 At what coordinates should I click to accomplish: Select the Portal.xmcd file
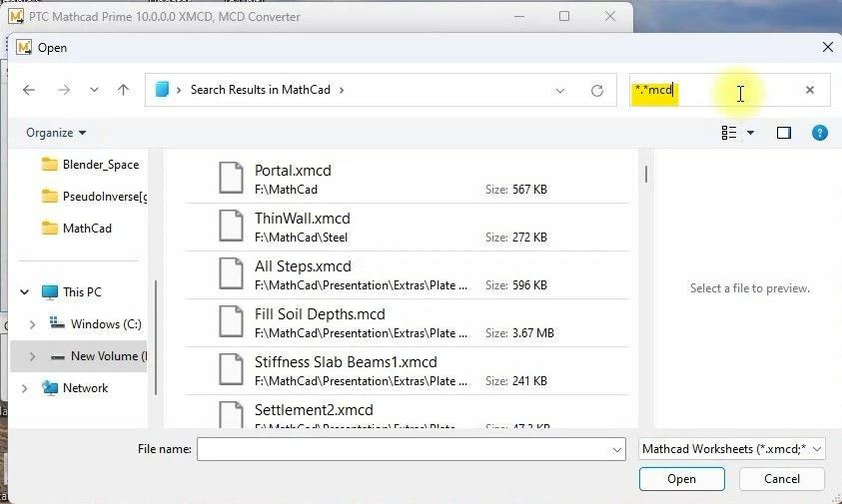[x=406, y=179]
